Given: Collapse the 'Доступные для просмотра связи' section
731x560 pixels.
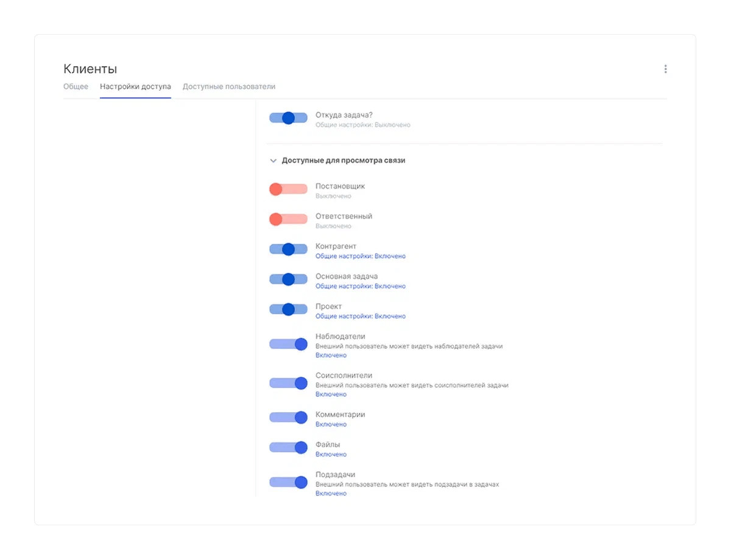Looking at the screenshot, I should pos(274,161).
